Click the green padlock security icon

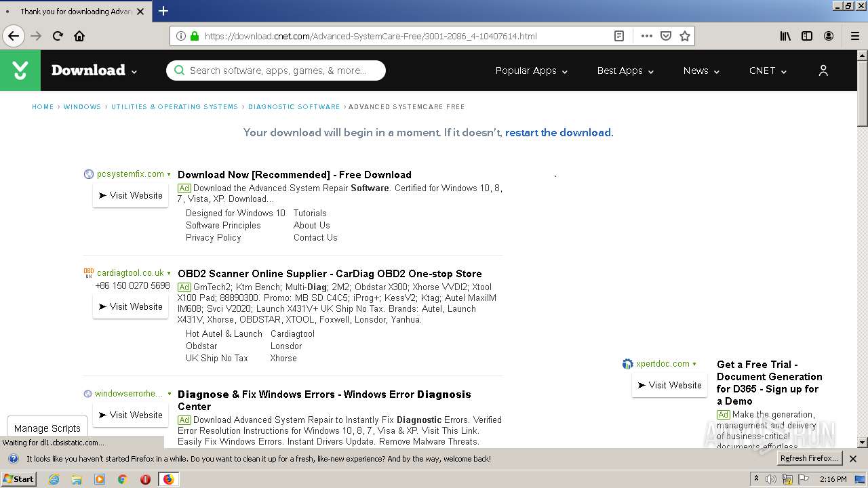[195, 36]
